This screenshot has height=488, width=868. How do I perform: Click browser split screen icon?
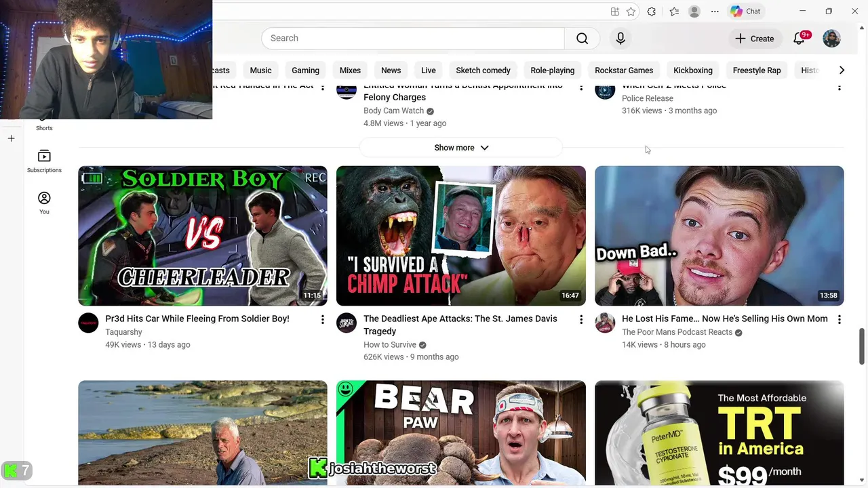tap(614, 12)
